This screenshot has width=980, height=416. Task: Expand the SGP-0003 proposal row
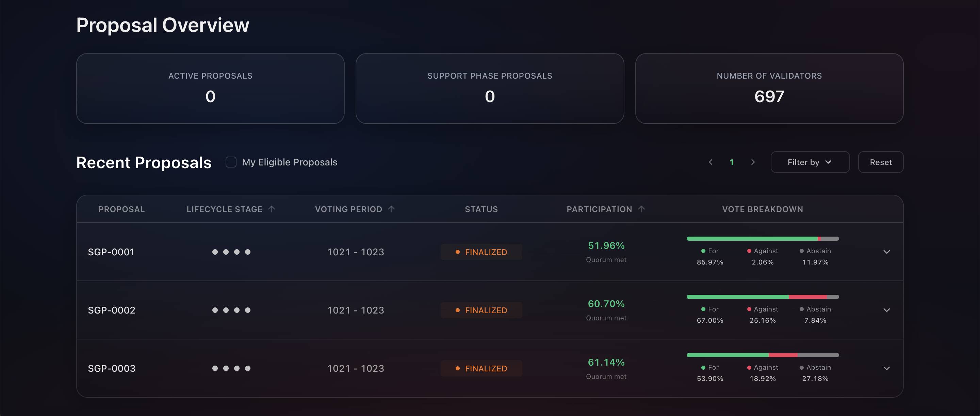pos(886,368)
